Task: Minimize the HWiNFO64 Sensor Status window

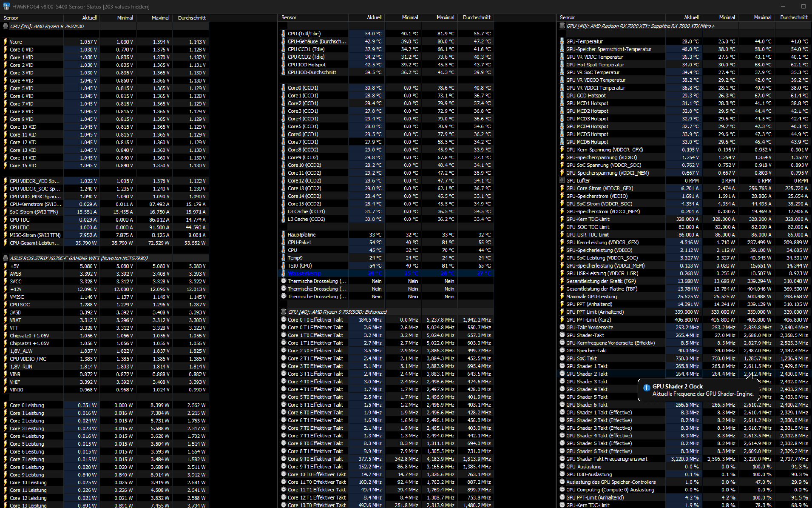Action: [784, 6]
